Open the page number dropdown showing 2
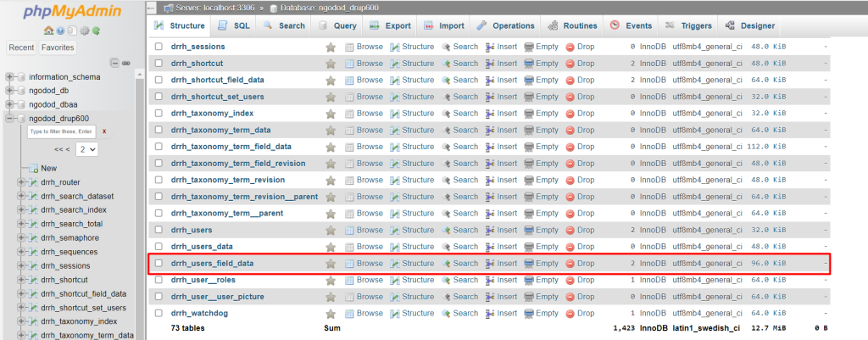 click(87, 149)
